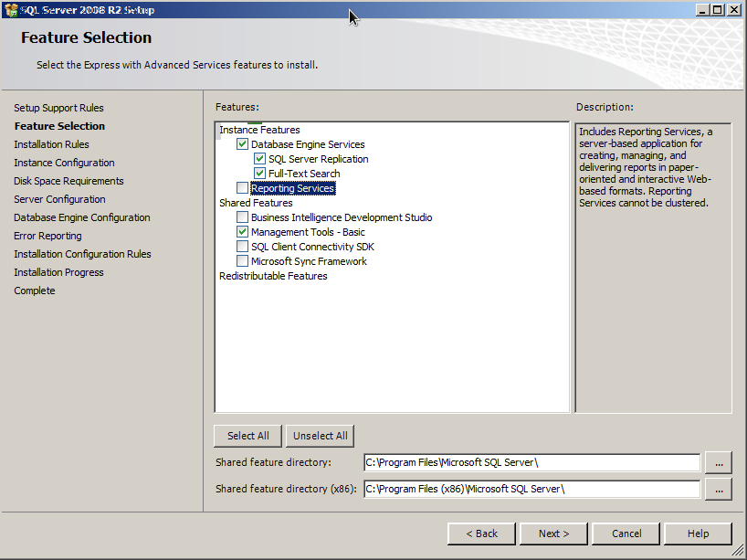
Task: Select Instance Features tree node
Action: click(x=259, y=130)
